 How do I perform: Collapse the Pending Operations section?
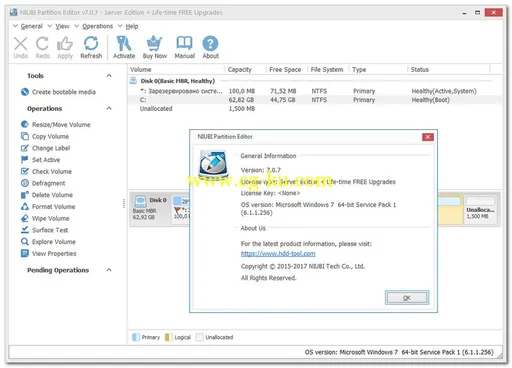coord(109,270)
